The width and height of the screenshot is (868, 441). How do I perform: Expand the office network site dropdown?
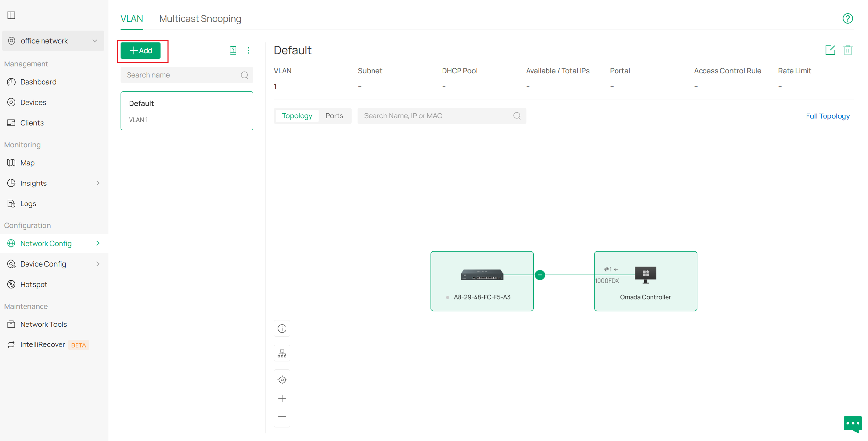pyautogui.click(x=53, y=41)
